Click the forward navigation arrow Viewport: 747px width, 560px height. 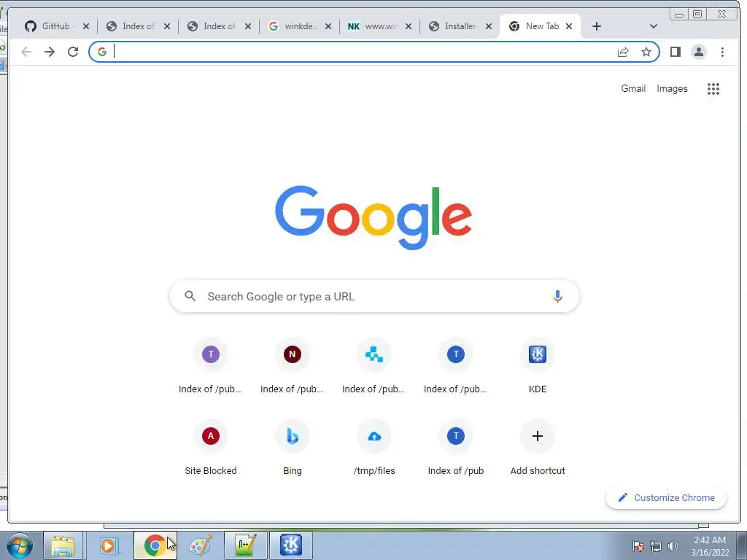(x=50, y=52)
